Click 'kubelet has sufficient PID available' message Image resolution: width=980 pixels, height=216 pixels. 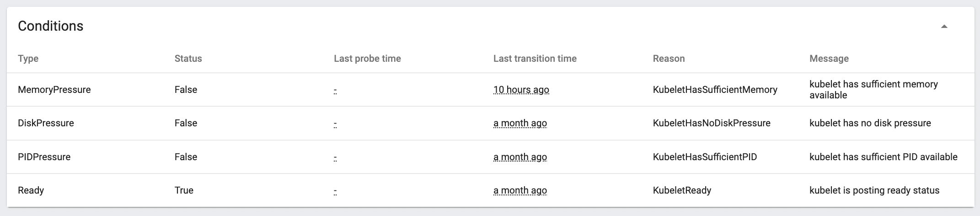[x=884, y=157]
